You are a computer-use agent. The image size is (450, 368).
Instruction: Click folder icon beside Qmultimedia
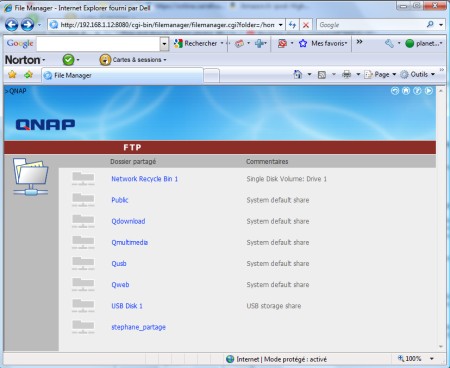pyautogui.click(x=83, y=242)
